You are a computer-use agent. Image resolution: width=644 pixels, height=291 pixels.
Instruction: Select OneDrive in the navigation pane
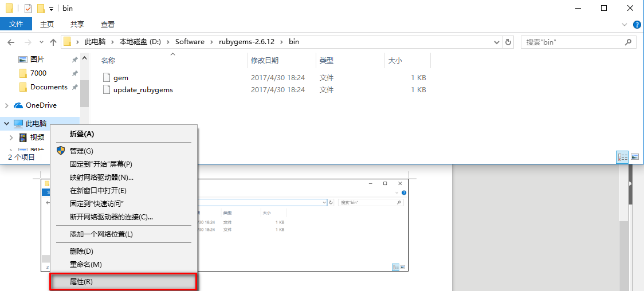pos(41,105)
